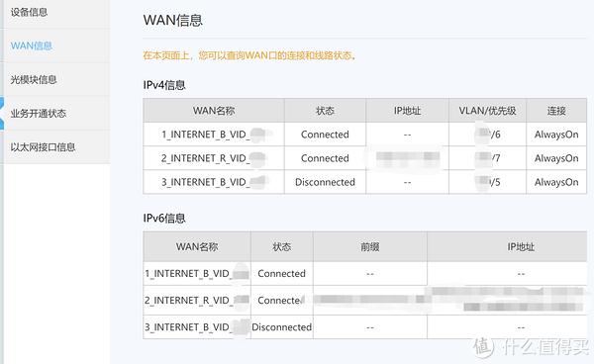Go to 业务开通状态 menu item
Viewport: 594px width, 364px height.
(x=39, y=113)
